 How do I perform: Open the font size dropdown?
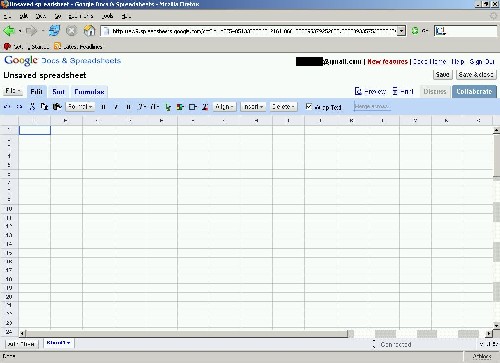[155, 107]
